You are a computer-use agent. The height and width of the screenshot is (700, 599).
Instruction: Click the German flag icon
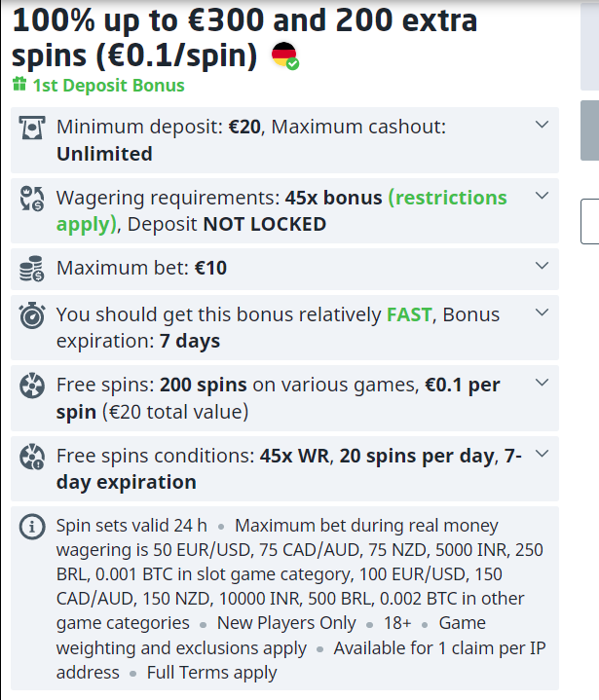pos(283,55)
